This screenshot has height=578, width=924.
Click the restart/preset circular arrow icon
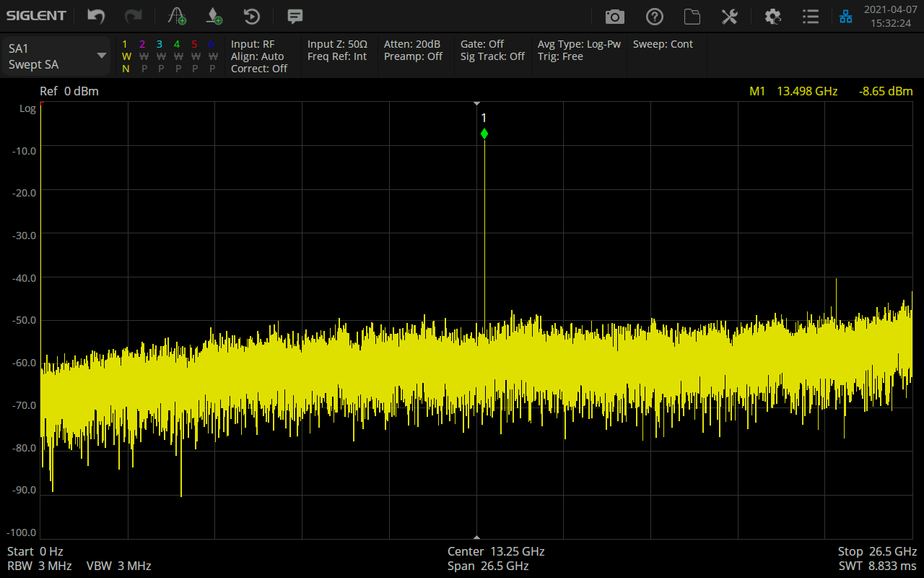(251, 16)
